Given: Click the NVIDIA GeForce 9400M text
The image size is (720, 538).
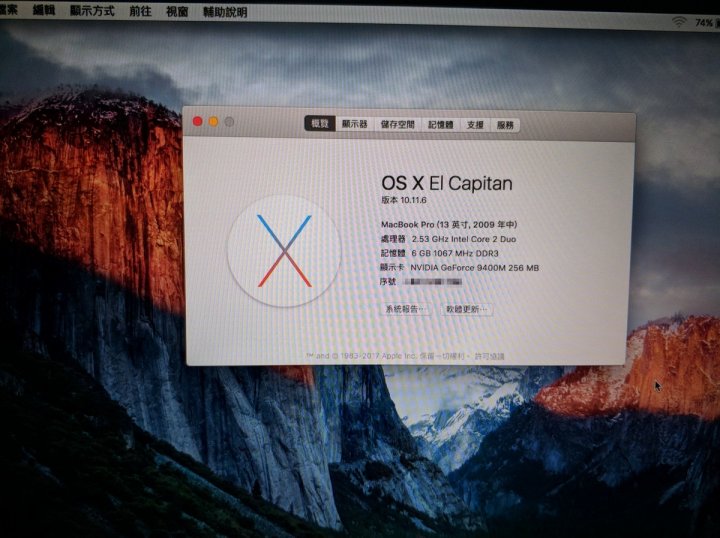Looking at the screenshot, I should click(x=475, y=268).
